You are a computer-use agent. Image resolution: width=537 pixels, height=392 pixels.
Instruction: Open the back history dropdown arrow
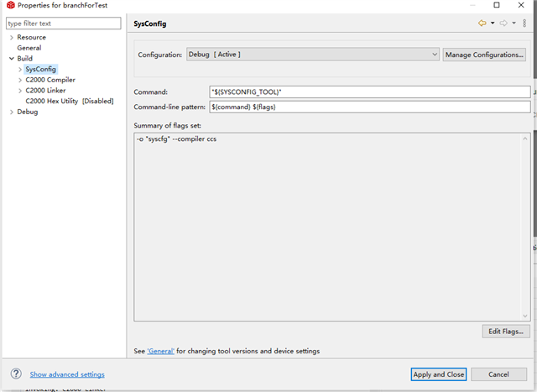[x=493, y=24]
